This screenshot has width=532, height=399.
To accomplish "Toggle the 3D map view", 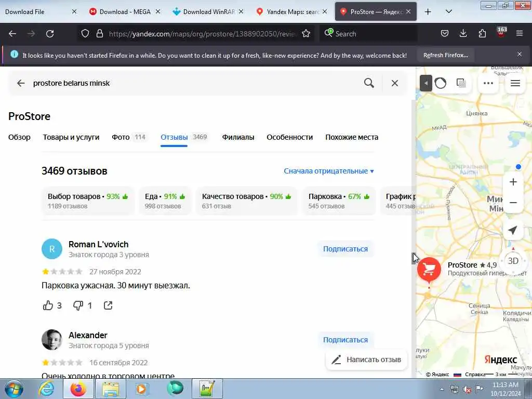I will pyautogui.click(x=513, y=261).
